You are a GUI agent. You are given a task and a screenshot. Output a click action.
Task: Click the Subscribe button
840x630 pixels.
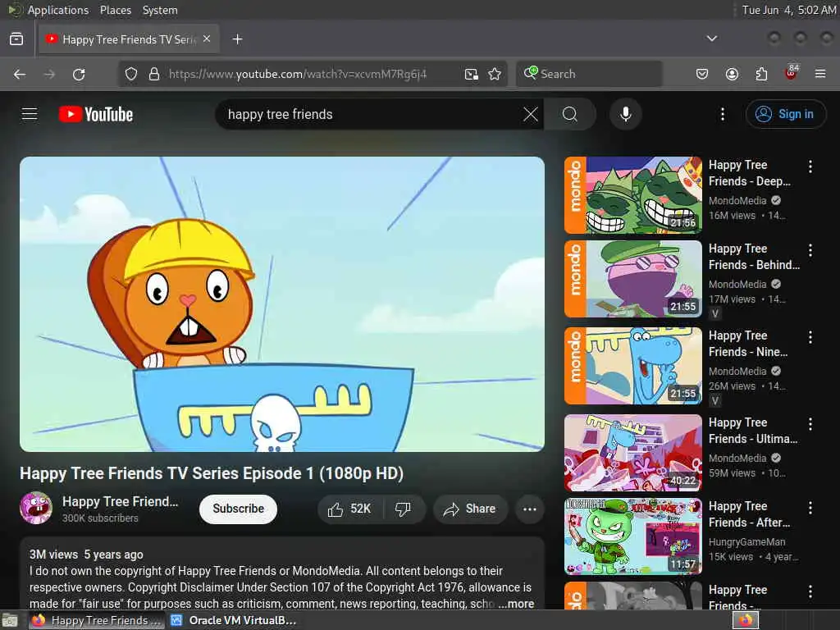(x=239, y=509)
